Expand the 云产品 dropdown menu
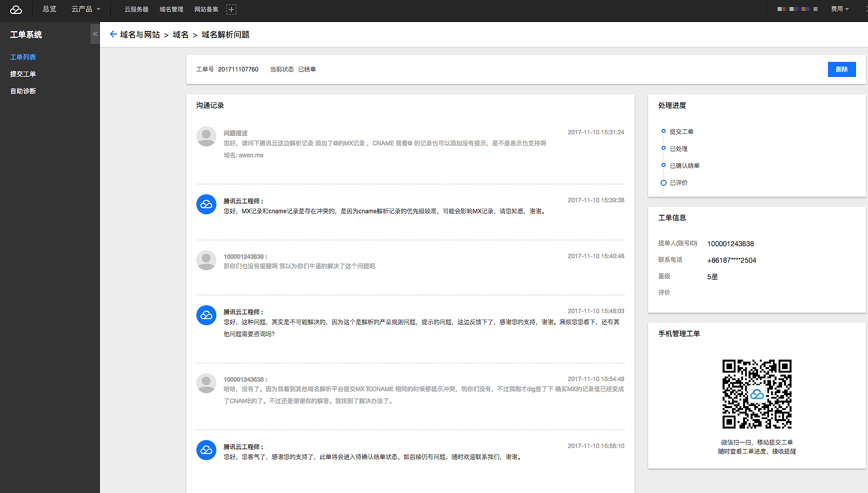Image resolution: width=868 pixels, height=493 pixels. pos(85,9)
